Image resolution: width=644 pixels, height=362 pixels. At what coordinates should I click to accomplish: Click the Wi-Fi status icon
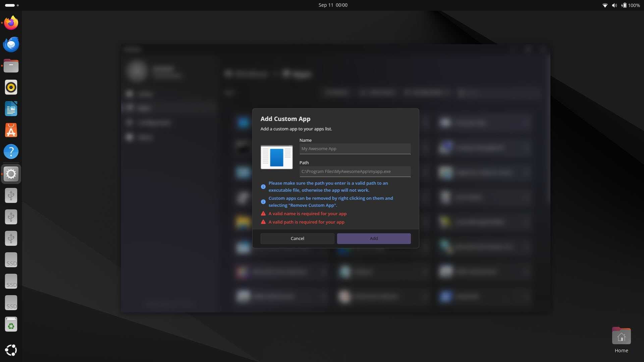pyautogui.click(x=605, y=5)
